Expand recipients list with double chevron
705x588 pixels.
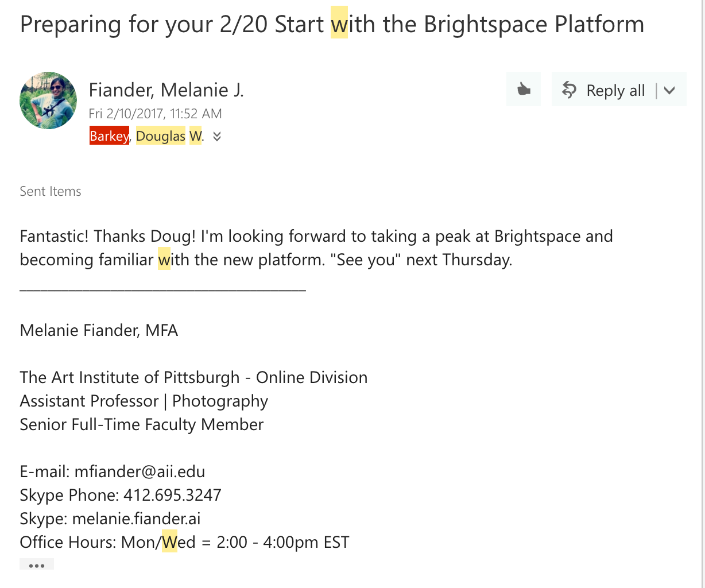point(216,137)
